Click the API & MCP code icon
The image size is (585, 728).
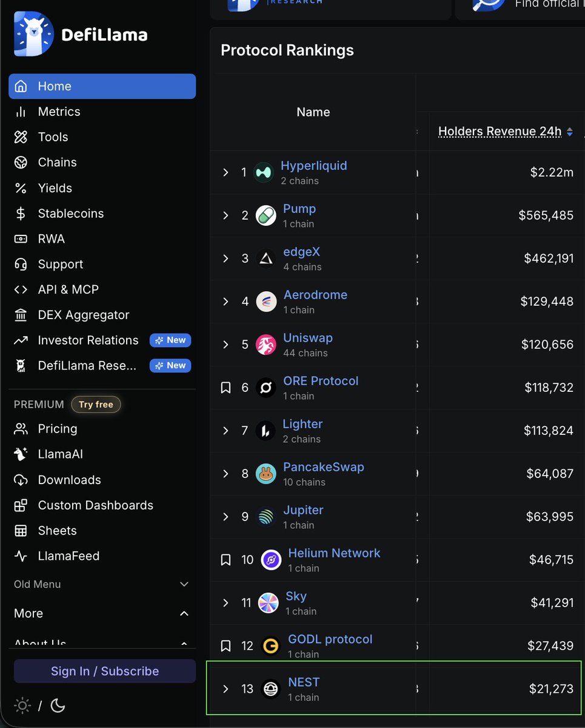21,290
